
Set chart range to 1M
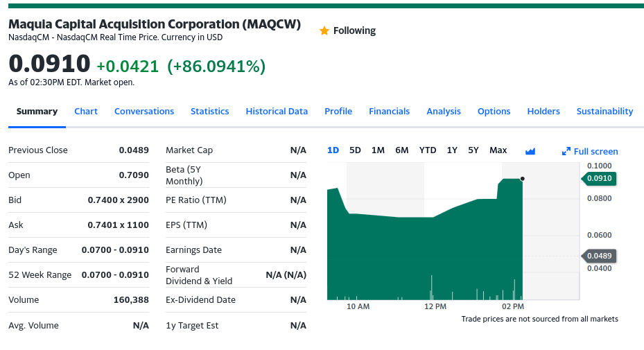378,150
